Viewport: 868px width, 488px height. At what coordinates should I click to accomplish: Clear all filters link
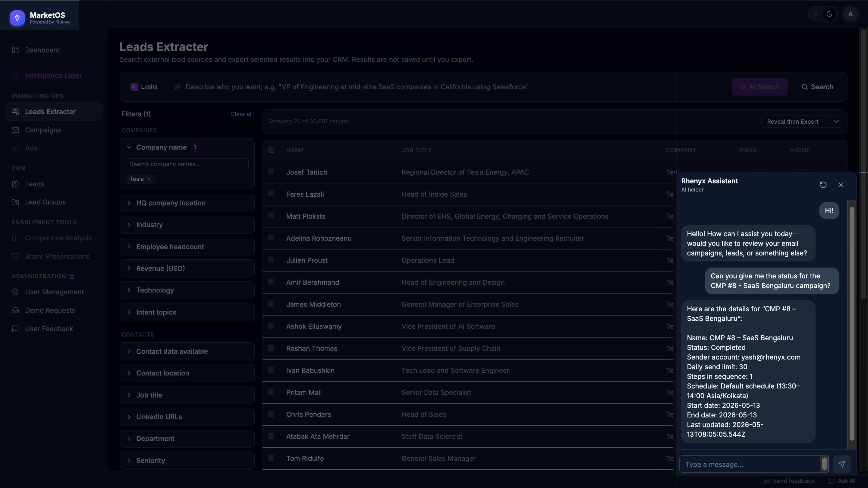[241, 114]
